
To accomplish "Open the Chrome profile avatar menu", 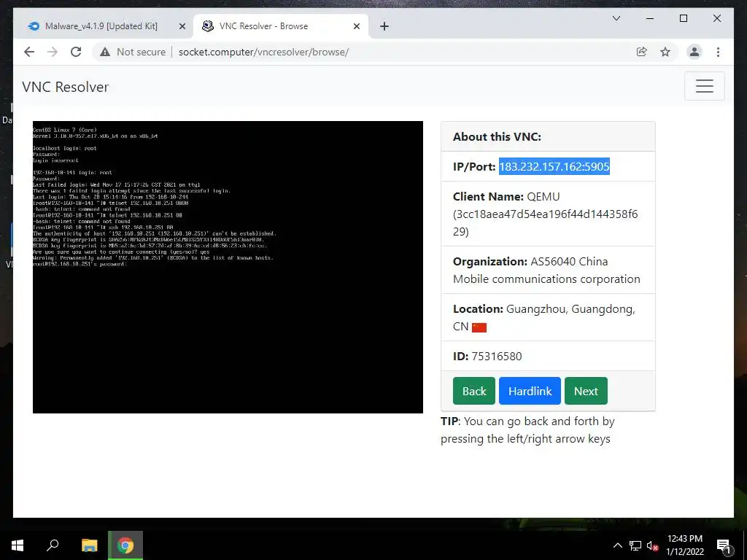I will coord(694,52).
